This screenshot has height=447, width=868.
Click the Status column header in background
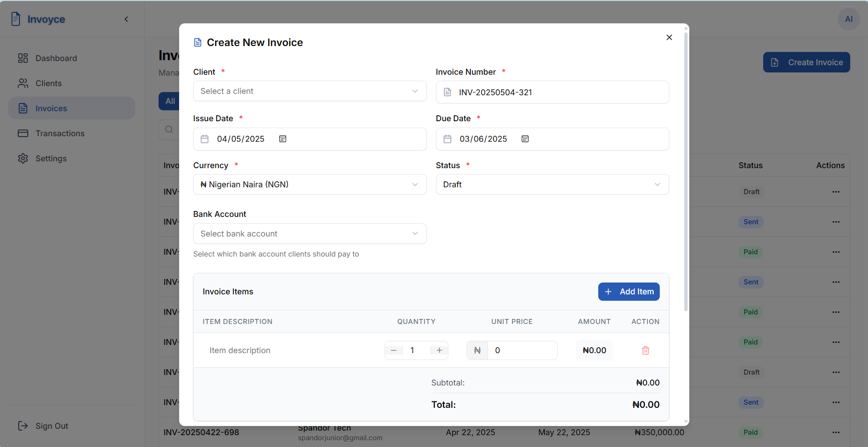(750, 165)
